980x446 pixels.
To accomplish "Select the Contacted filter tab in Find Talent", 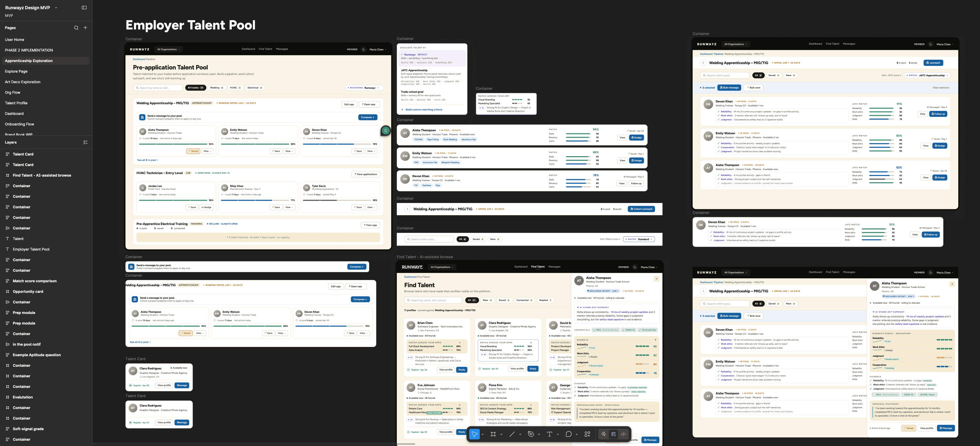I will click(524, 300).
